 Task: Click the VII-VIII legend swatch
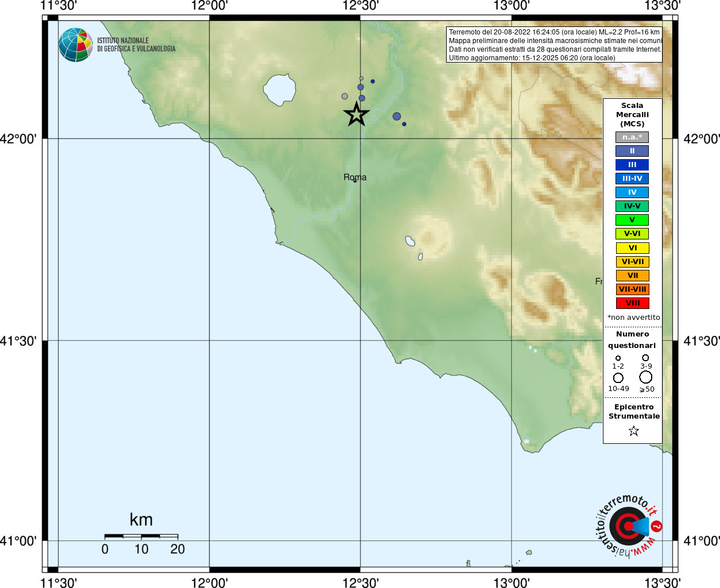[x=632, y=289]
